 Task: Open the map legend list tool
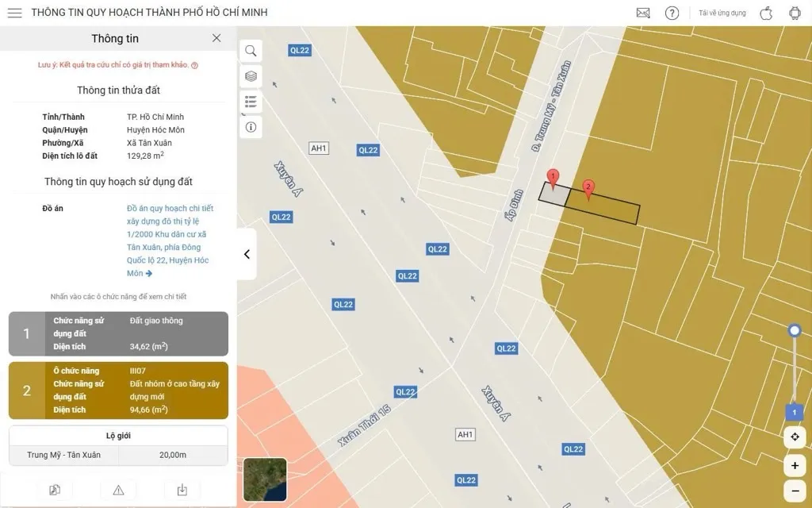[251, 102]
